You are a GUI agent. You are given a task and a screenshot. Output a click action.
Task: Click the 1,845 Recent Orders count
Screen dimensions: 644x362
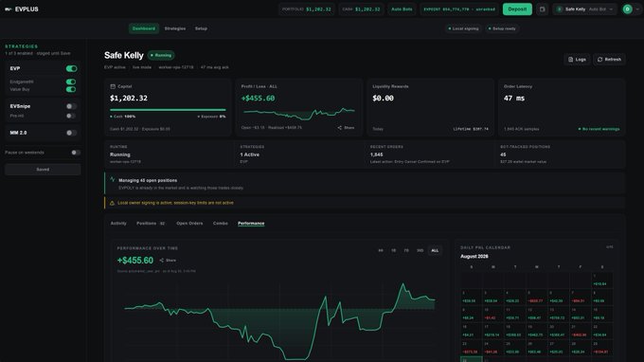pyautogui.click(x=376, y=154)
